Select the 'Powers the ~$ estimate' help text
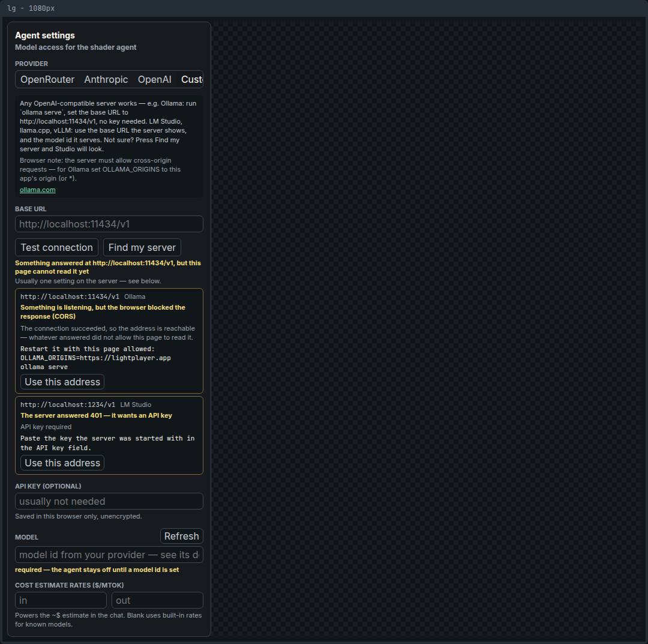 pyautogui.click(x=108, y=619)
